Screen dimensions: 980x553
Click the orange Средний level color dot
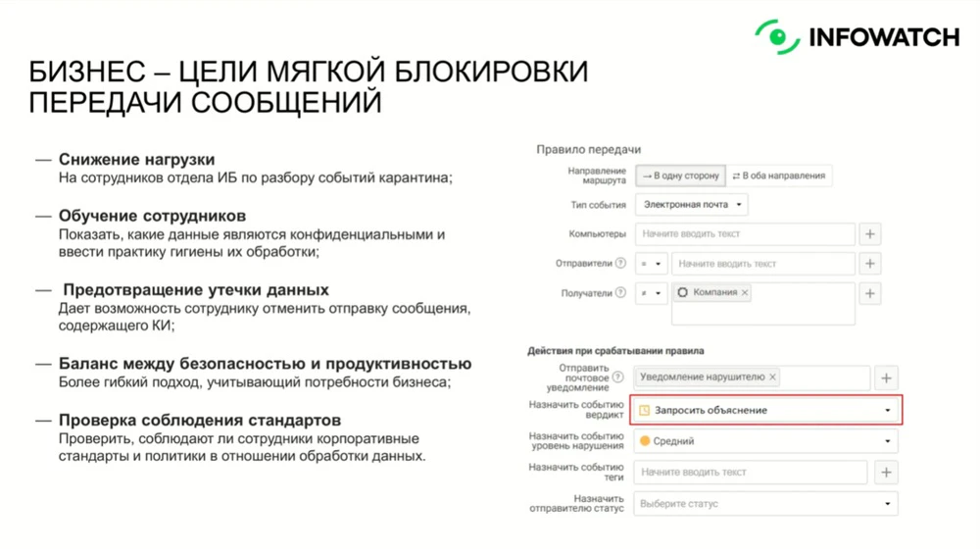645,441
